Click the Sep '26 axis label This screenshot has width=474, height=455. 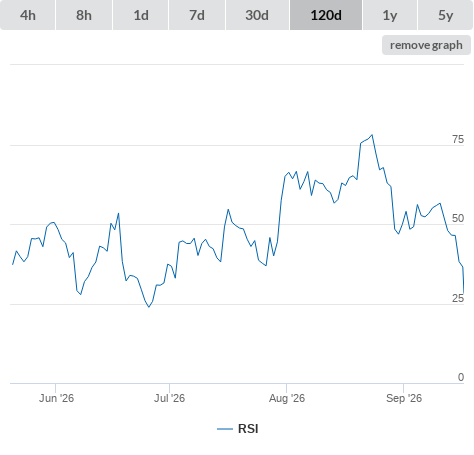tap(404, 398)
